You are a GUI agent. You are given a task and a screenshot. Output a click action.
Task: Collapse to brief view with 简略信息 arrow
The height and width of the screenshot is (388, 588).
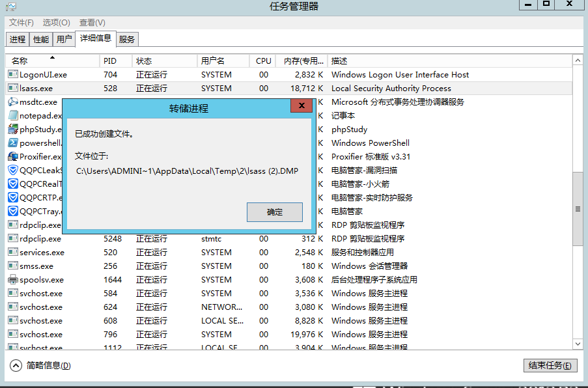click(x=16, y=365)
